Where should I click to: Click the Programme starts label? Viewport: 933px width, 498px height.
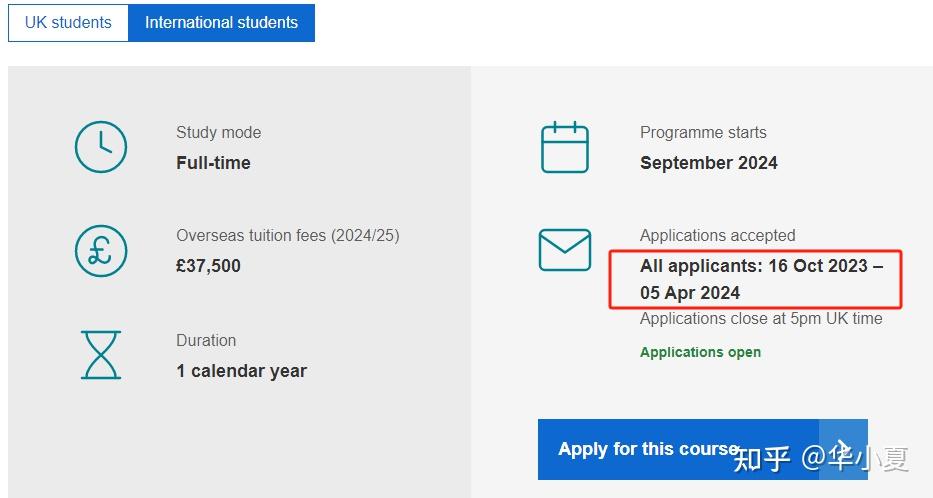703,132
